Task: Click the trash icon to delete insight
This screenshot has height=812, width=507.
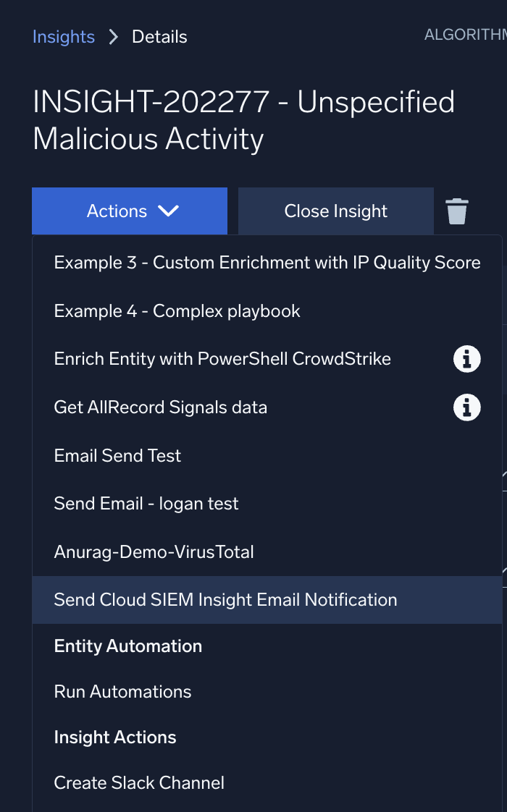Action: coord(456,211)
